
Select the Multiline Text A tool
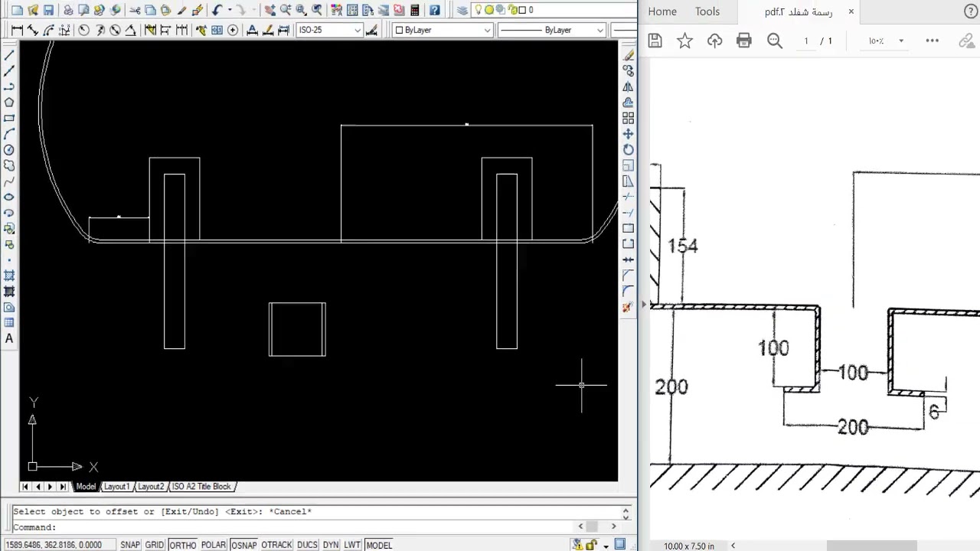point(9,338)
